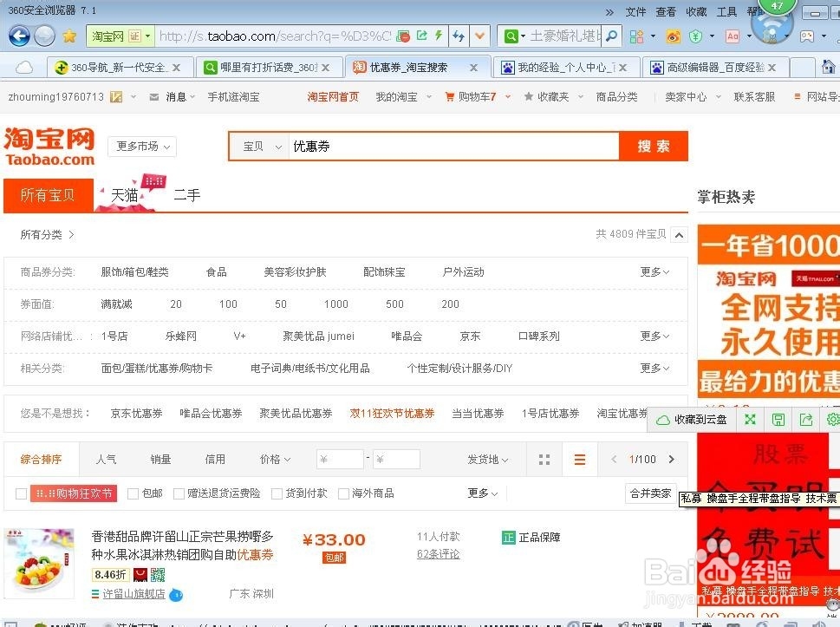
Task: Open 京东优惠券 suggestion link
Action: coord(136,413)
